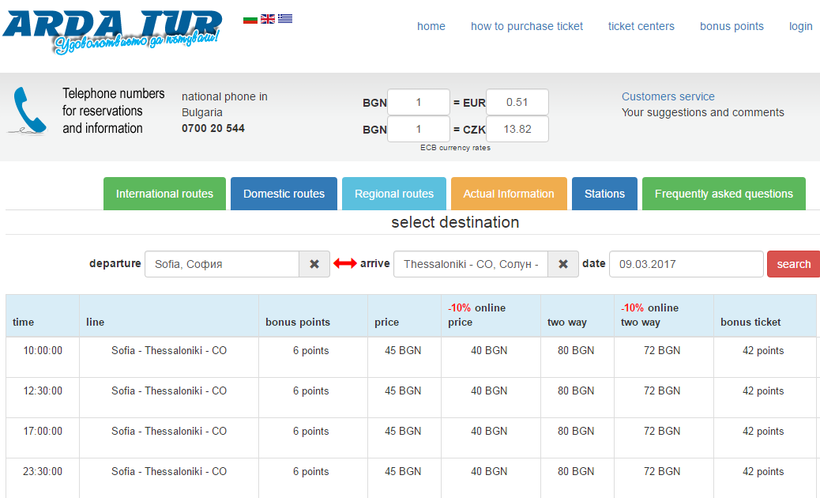Open the International routes tab
The width and height of the screenshot is (820, 498).
[x=164, y=194]
